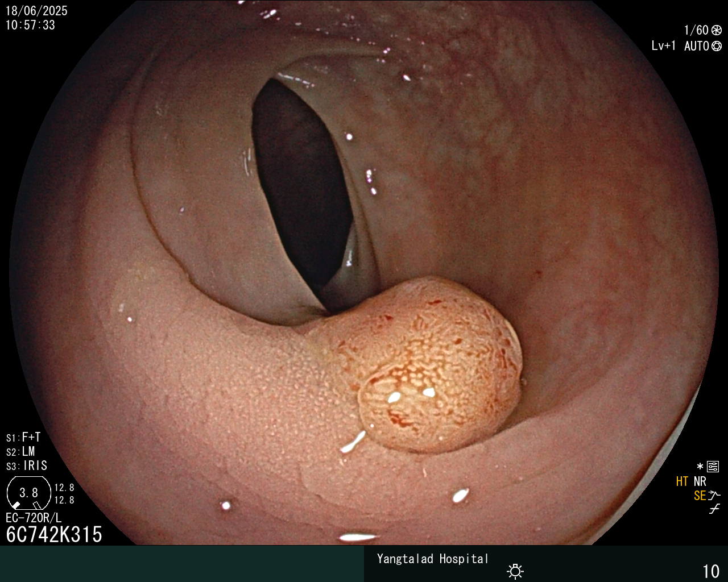Select switch assignment S1: F+T
The height and width of the screenshot is (582, 728).
tap(23, 438)
